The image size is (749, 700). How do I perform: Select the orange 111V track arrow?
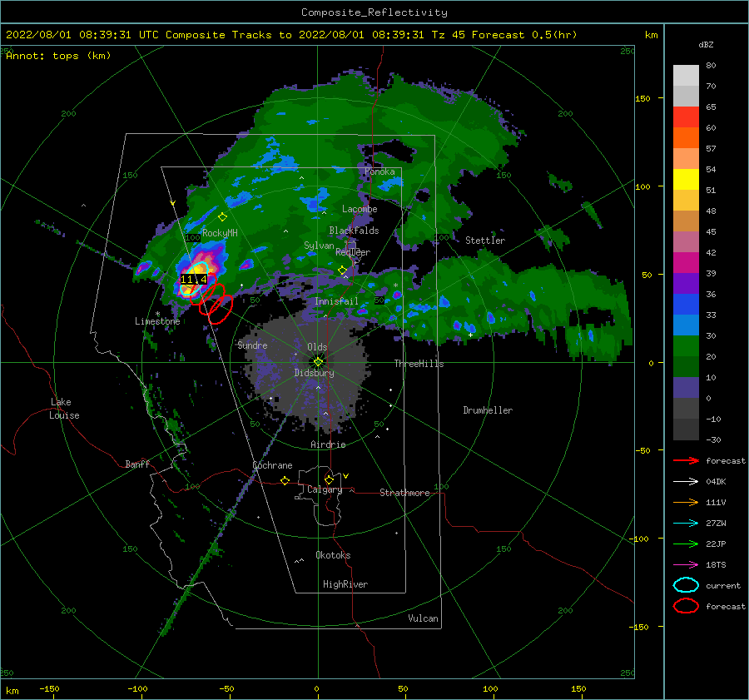pyautogui.click(x=686, y=502)
